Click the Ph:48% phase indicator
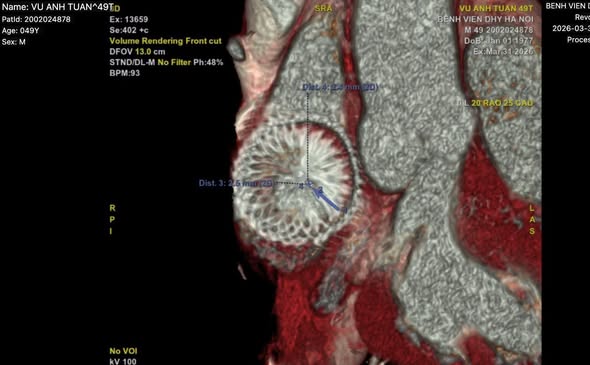This screenshot has height=365, width=590. pos(208,62)
